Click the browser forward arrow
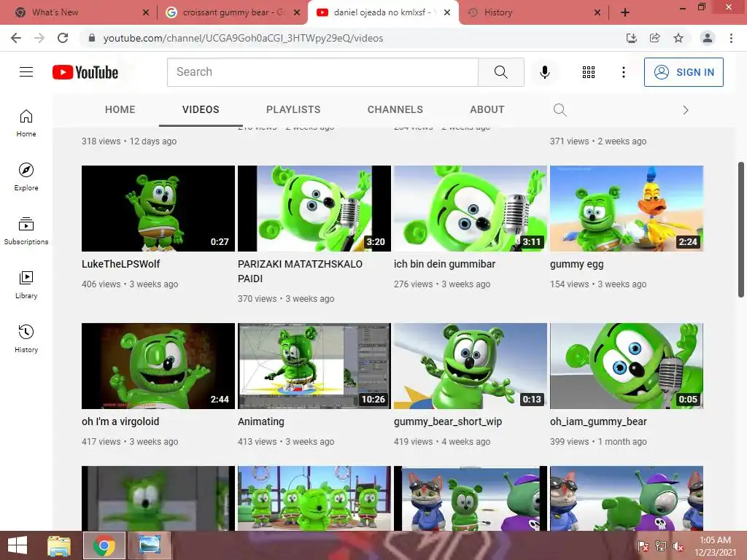 tap(39, 38)
